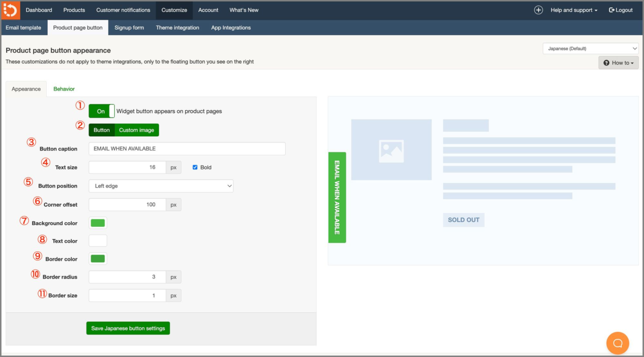Toggle the Bold checkbox
Screen dimensions: 644x357
(195, 167)
